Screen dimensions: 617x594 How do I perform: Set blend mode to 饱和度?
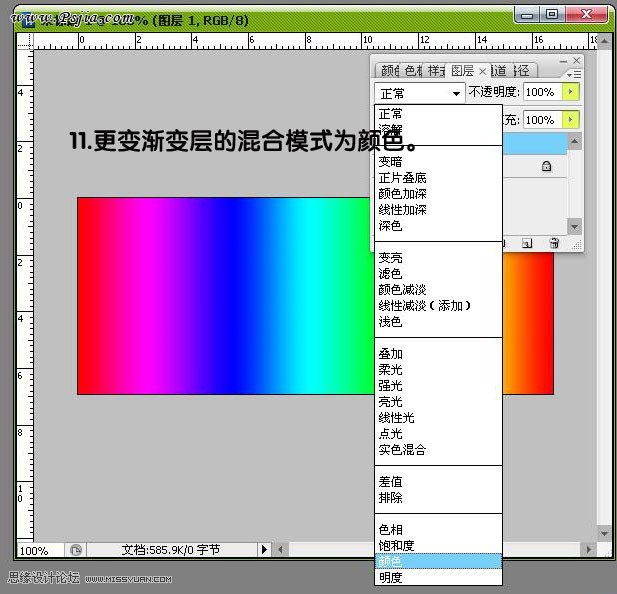(438, 546)
